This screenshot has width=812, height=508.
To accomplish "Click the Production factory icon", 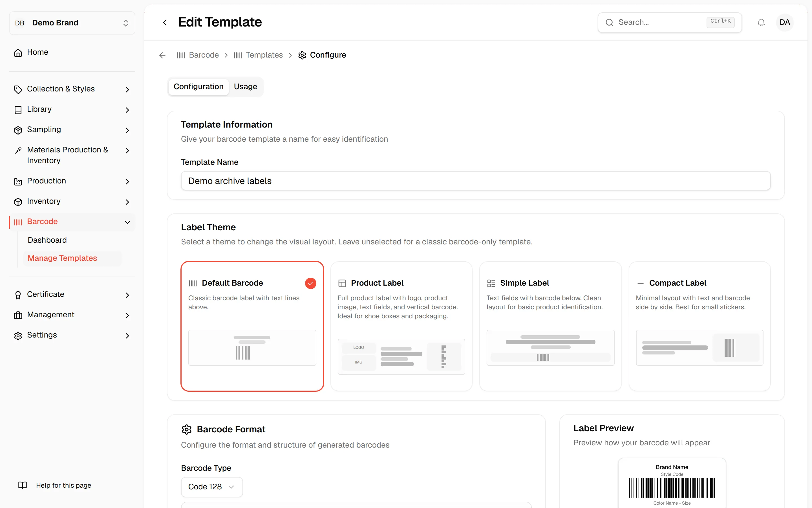I will pos(18,181).
